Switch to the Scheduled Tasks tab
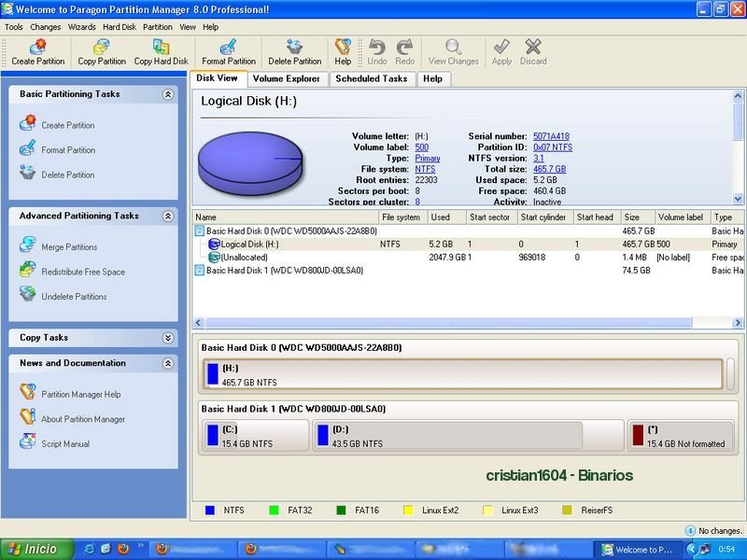 [x=371, y=79]
